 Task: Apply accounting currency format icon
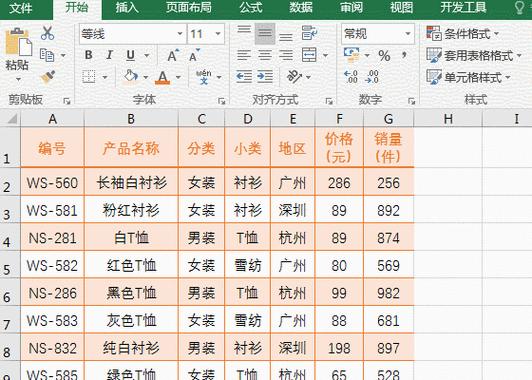coord(352,55)
